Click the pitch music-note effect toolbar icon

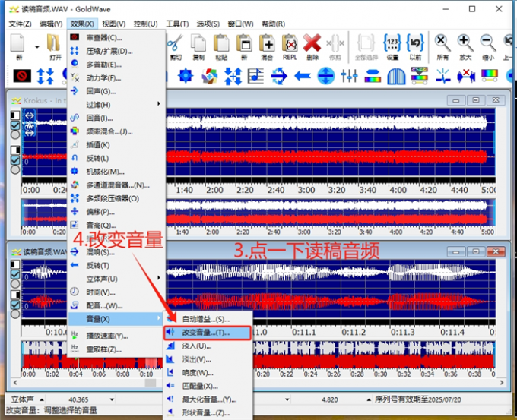point(256,76)
